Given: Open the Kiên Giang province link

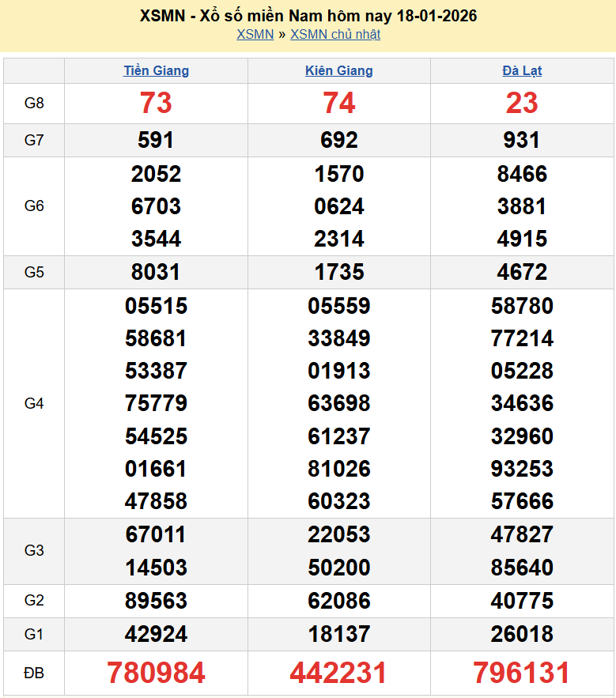Looking at the screenshot, I should pyautogui.click(x=338, y=70).
